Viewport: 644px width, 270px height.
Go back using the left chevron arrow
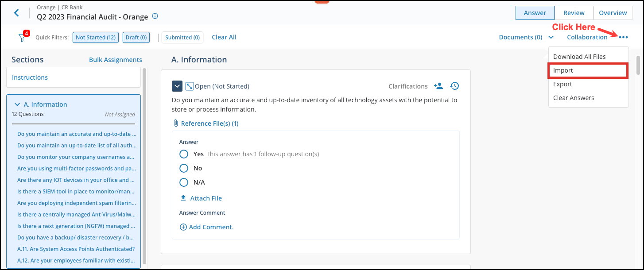pyautogui.click(x=17, y=13)
